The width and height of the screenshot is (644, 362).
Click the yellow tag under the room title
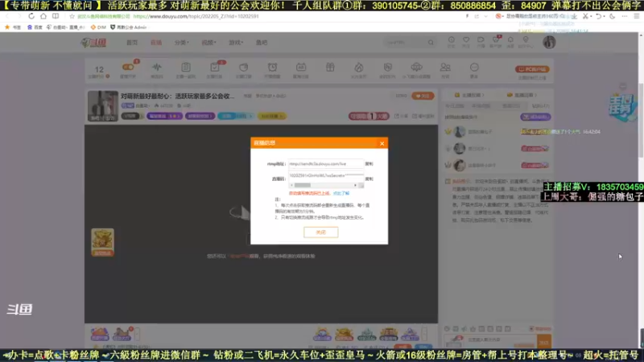(x=272, y=116)
